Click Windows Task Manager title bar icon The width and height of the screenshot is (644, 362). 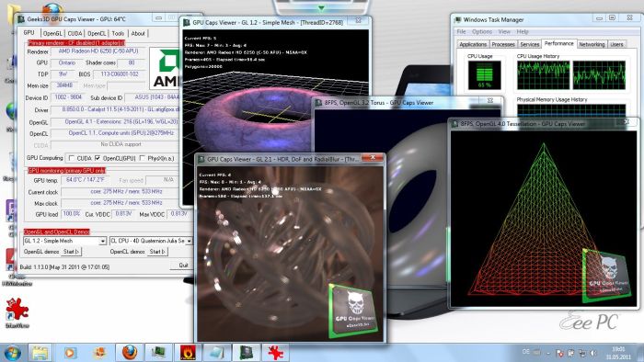[x=457, y=19]
